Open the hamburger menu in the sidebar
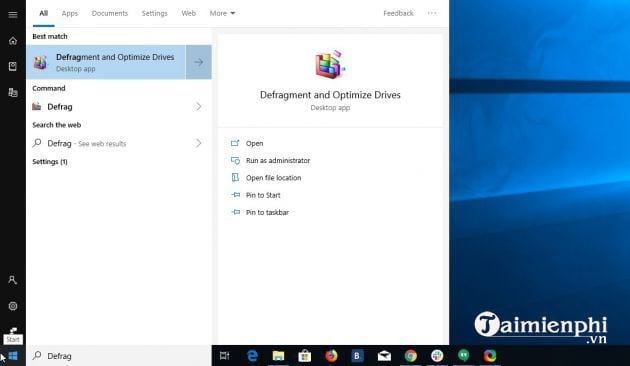Viewport: 630px width, 366px height. [x=13, y=14]
